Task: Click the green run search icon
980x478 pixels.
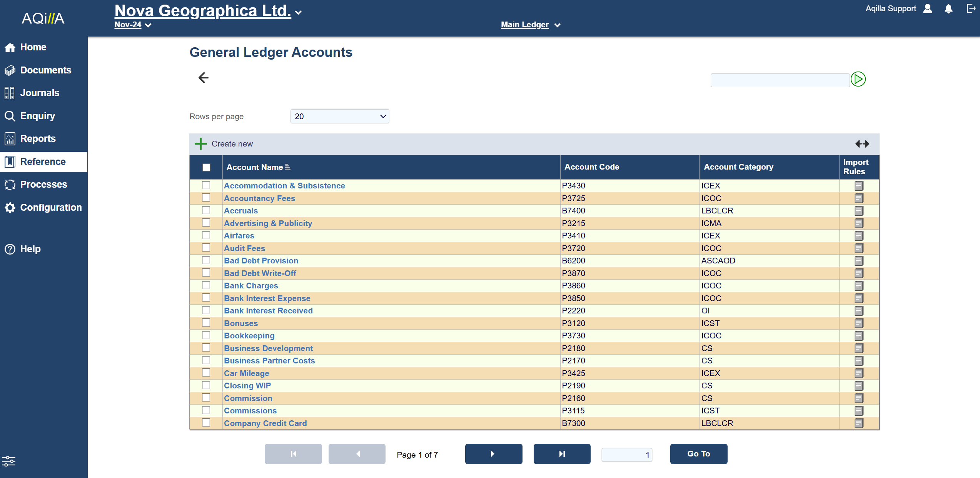Action: 858,79
